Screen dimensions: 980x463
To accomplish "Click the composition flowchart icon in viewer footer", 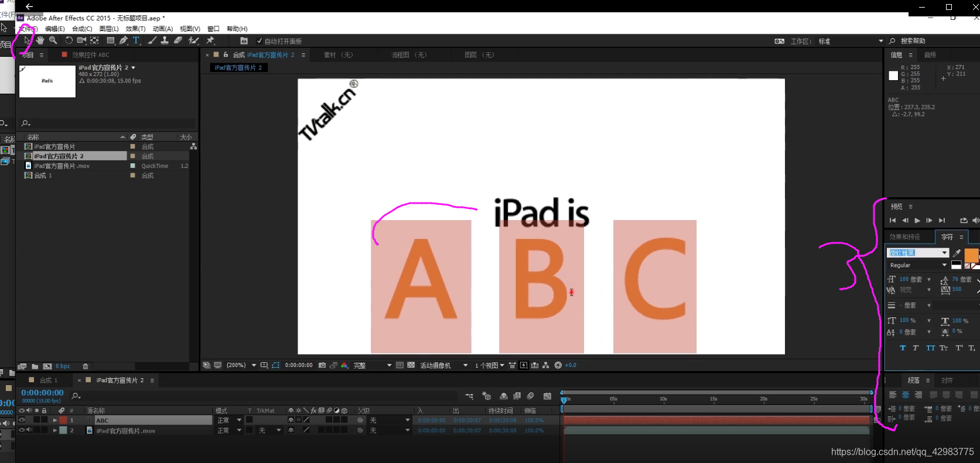I will pos(545,365).
